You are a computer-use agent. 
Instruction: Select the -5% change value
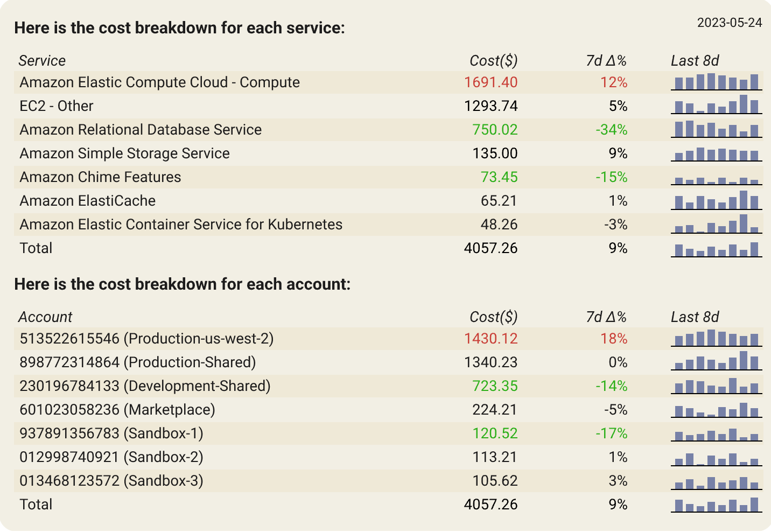tap(615, 410)
